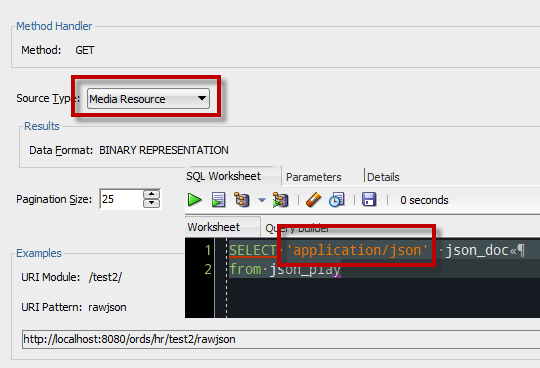Run the statement with green play icon
Viewport: 540px width, 368px height.
pos(195,200)
